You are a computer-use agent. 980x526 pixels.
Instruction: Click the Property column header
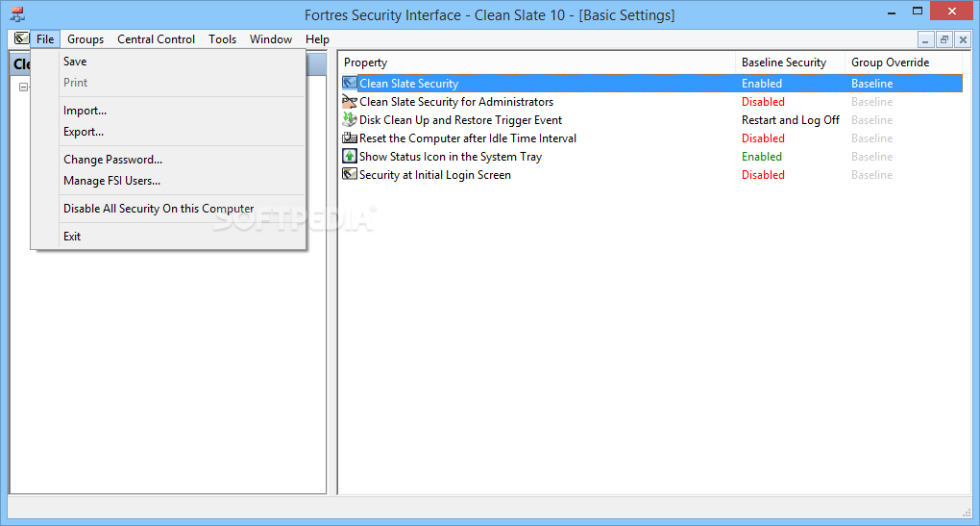537,63
